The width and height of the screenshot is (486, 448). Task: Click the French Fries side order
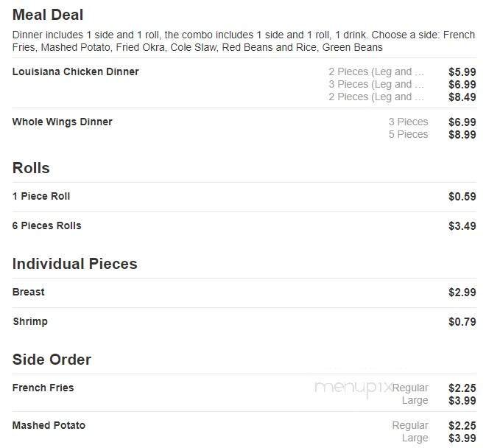43,388
